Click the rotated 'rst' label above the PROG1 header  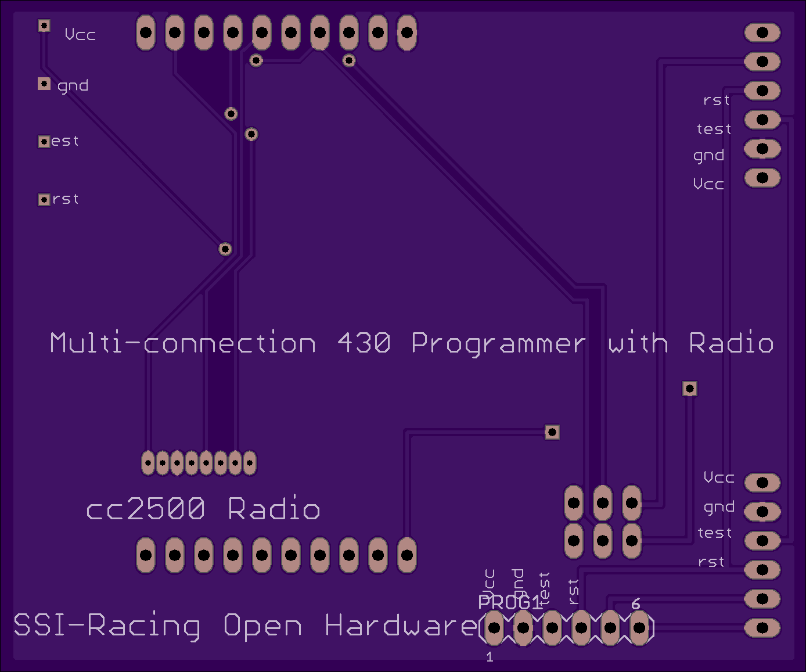[574, 592]
